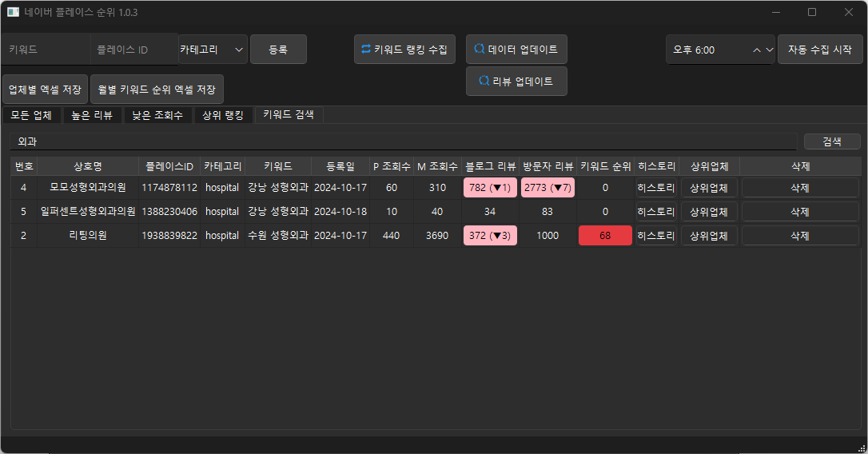868x454 pixels.
Task: Sort by 등록일 column header
Action: pyautogui.click(x=340, y=166)
